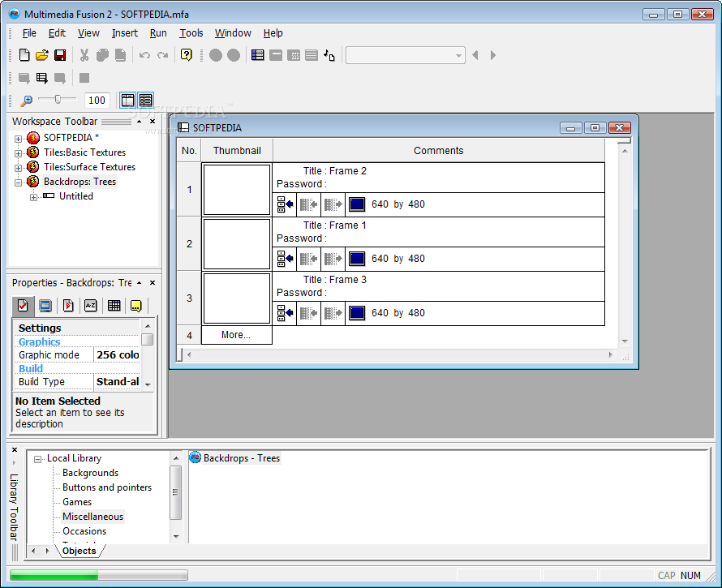Click the Build Type property value
This screenshot has height=588, width=722.
click(117, 382)
